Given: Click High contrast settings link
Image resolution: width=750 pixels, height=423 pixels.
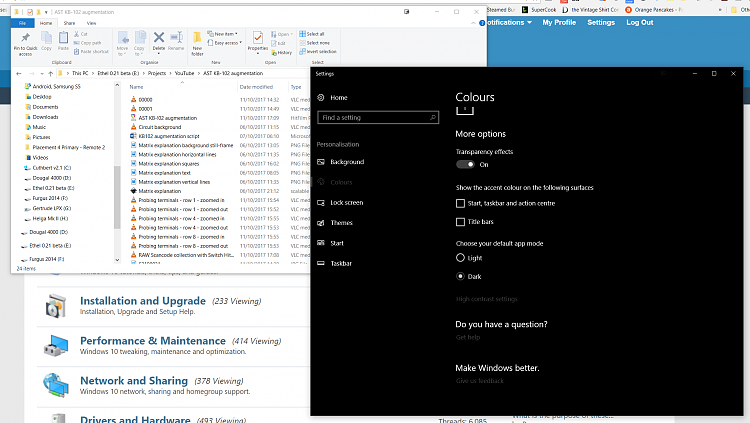Looking at the screenshot, I should pyautogui.click(x=486, y=299).
